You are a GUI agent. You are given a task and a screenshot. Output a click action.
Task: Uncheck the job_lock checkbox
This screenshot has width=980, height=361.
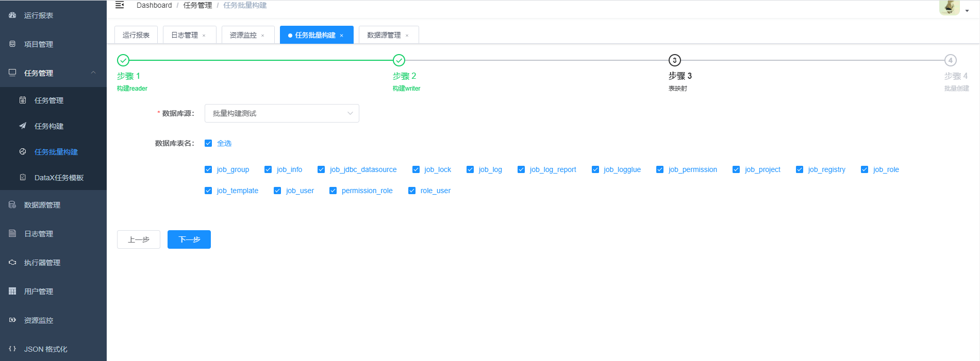coord(416,169)
